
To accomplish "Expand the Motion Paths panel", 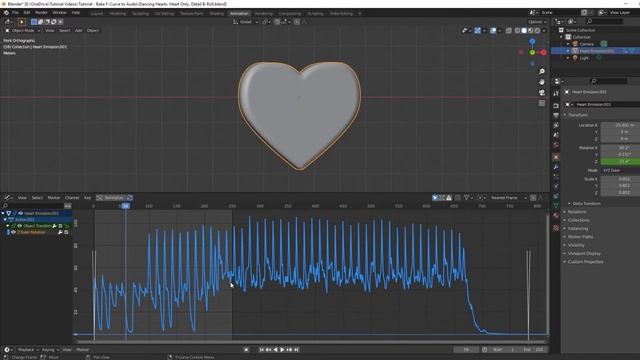I will [x=580, y=237].
